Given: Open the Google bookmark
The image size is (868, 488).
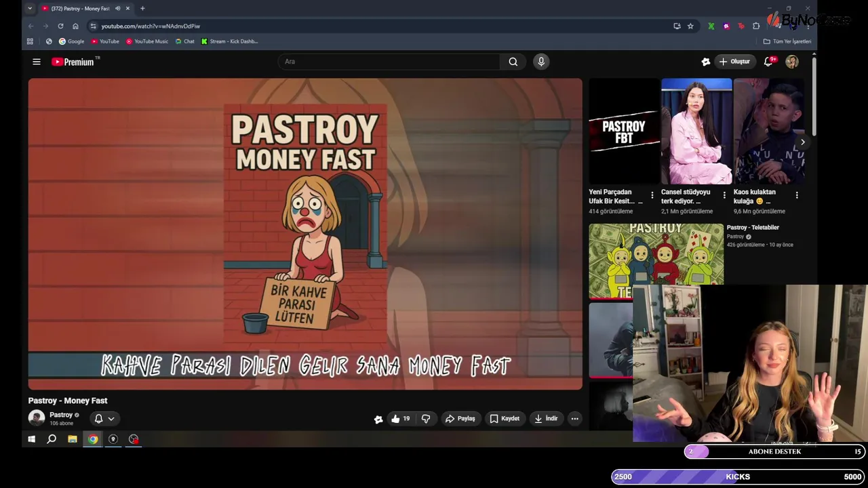Looking at the screenshot, I should pyautogui.click(x=71, y=41).
